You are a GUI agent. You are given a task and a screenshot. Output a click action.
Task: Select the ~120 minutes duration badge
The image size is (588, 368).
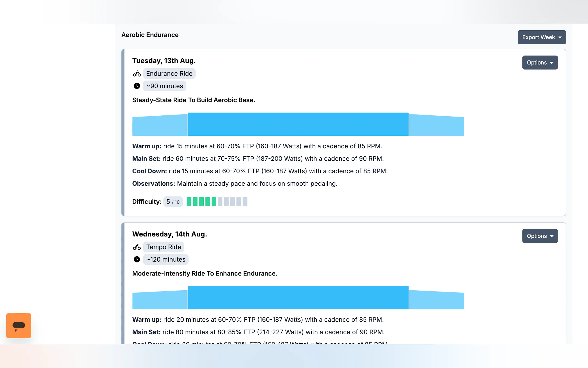point(166,260)
